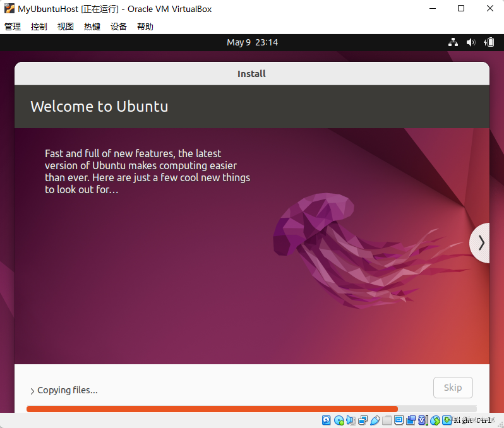Open the optical disk indicator in status bar
The width and height of the screenshot is (504, 428).
[x=339, y=420]
